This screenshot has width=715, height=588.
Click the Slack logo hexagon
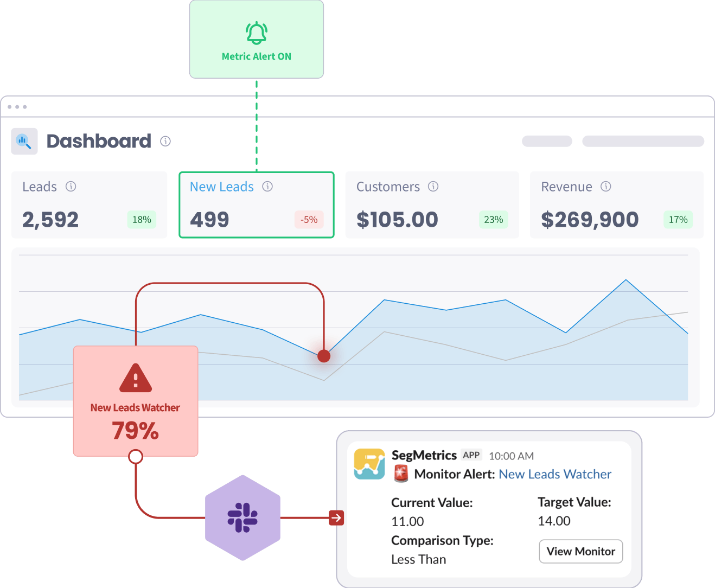pyautogui.click(x=242, y=518)
